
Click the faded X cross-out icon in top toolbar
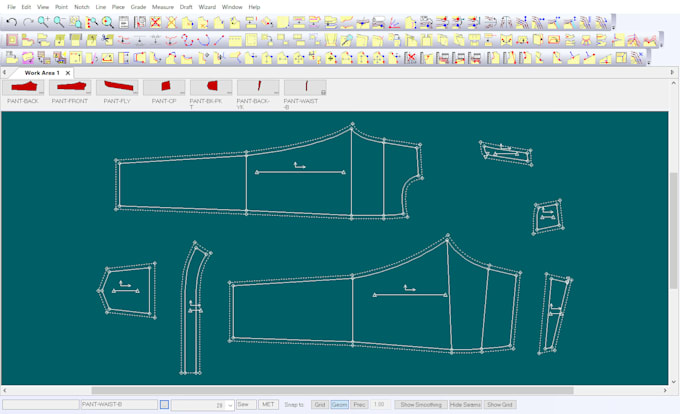pyautogui.click(x=171, y=22)
